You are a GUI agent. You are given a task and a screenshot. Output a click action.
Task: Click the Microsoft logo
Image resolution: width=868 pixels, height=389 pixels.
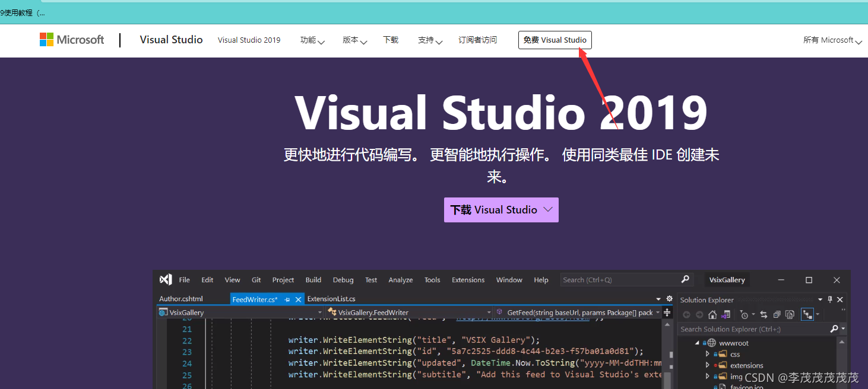click(72, 40)
